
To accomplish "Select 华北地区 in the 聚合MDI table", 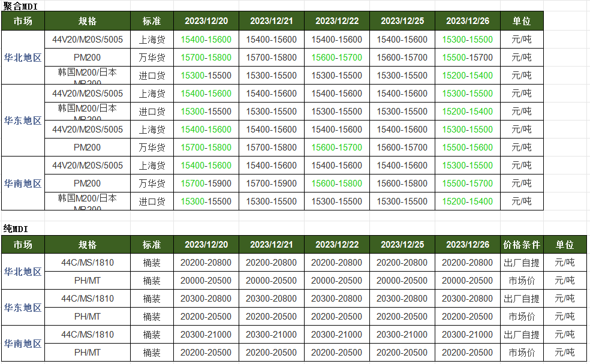I will (23, 58).
